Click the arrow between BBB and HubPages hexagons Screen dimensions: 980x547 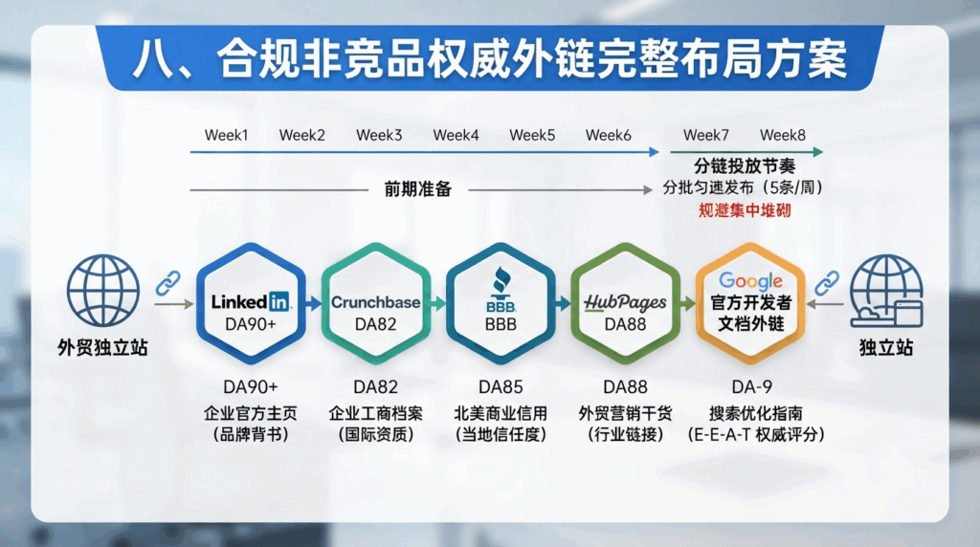pyautogui.click(x=563, y=304)
